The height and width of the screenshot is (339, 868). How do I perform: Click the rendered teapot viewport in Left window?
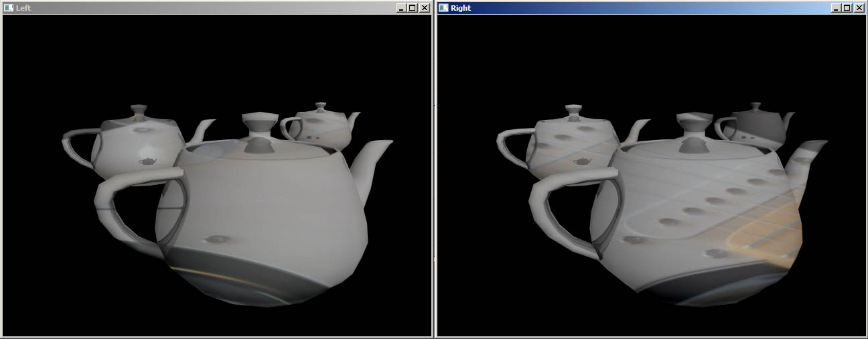tap(217, 176)
